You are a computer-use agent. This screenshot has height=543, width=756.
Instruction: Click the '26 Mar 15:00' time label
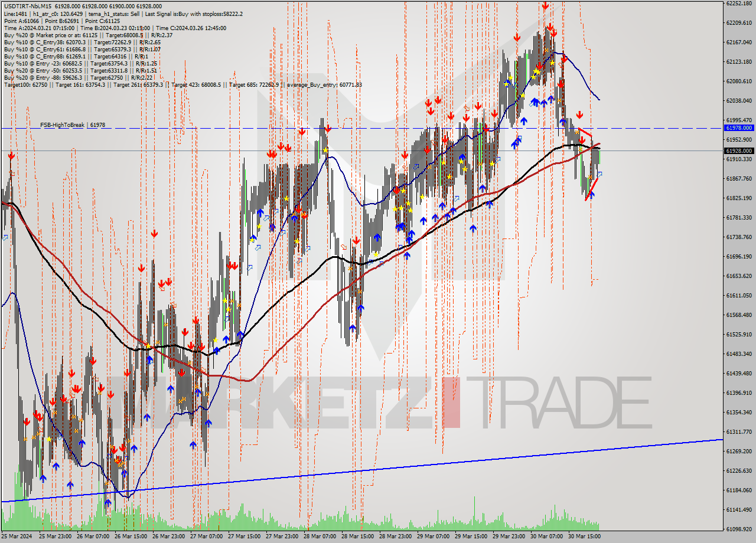[131, 537]
